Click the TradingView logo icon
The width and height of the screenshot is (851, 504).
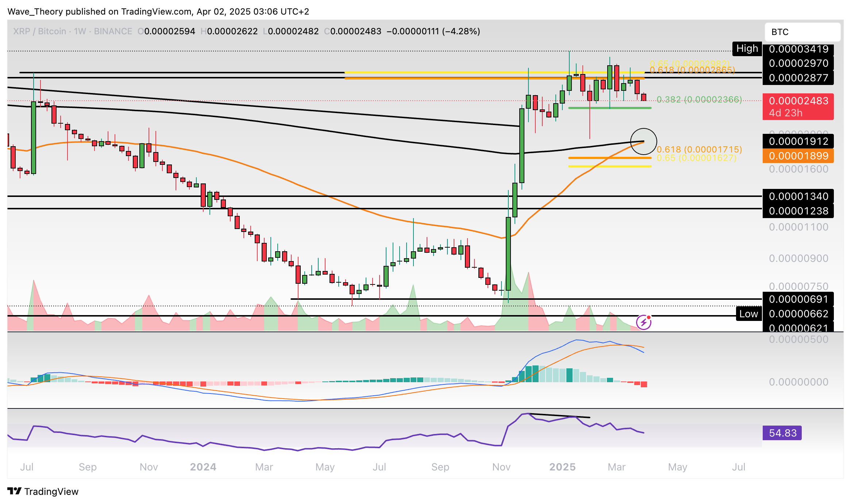point(15,491)
